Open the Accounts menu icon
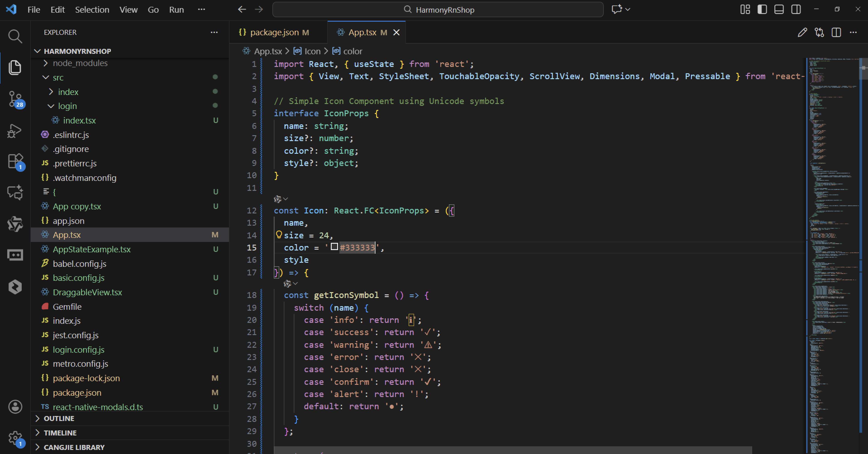The image size is (868, 454). (x=15, y=407)
